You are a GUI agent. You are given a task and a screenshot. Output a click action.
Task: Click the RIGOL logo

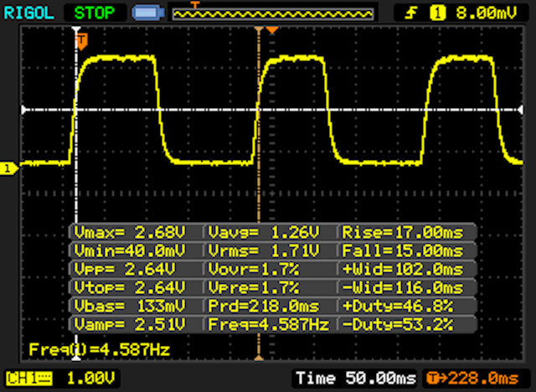(28, 13)
